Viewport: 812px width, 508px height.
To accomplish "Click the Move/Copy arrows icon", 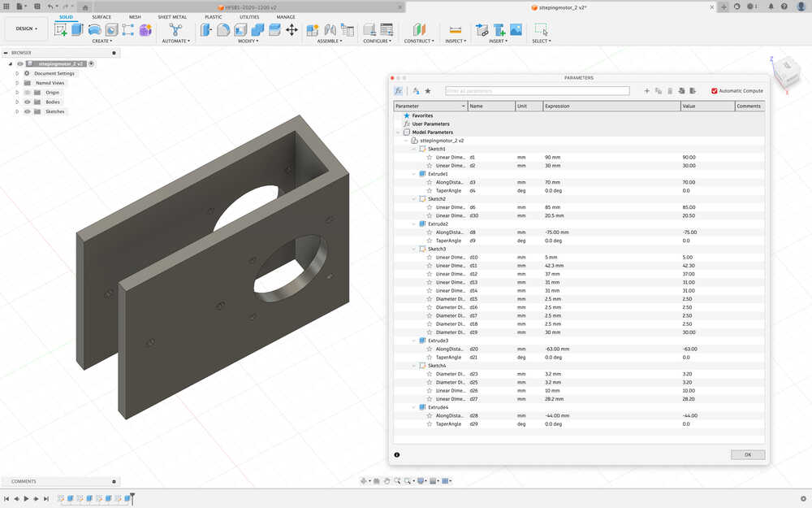I will (x=292, y=29).
